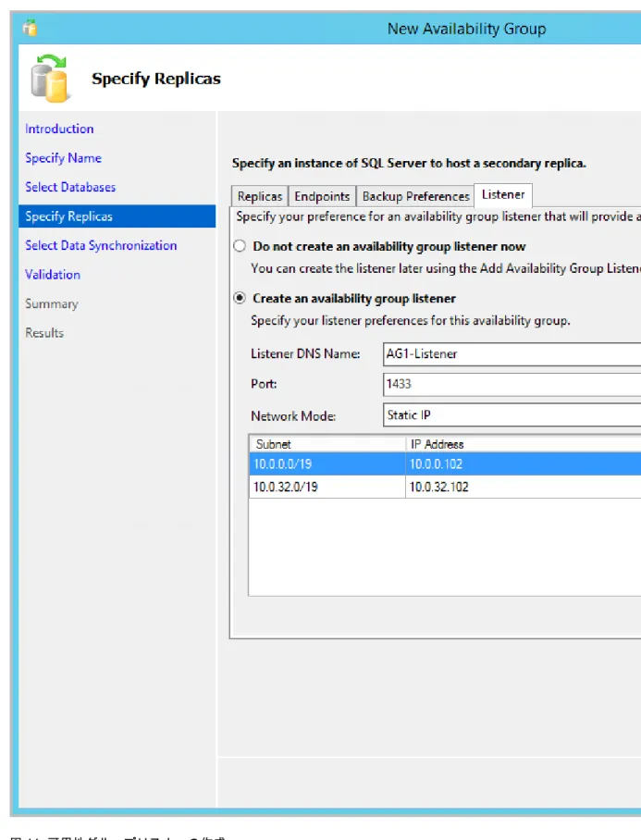Click the Port field showing 1433
641x840 pixels.
pyautogui.click(x=512, y=384)
